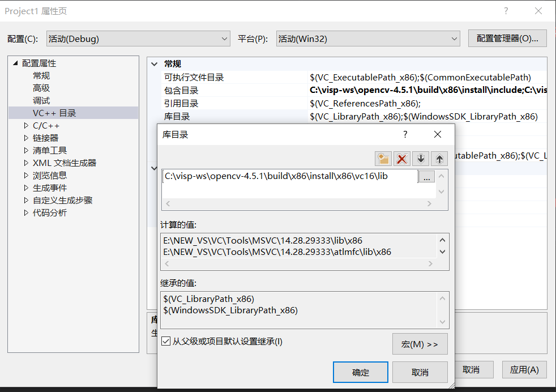Open the 宏(M) >> macros panel

(420, 344)
